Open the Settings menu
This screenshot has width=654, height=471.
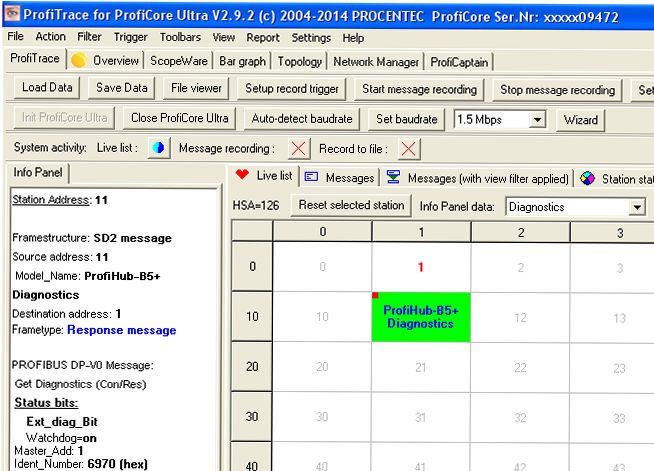tap(311, 38)
